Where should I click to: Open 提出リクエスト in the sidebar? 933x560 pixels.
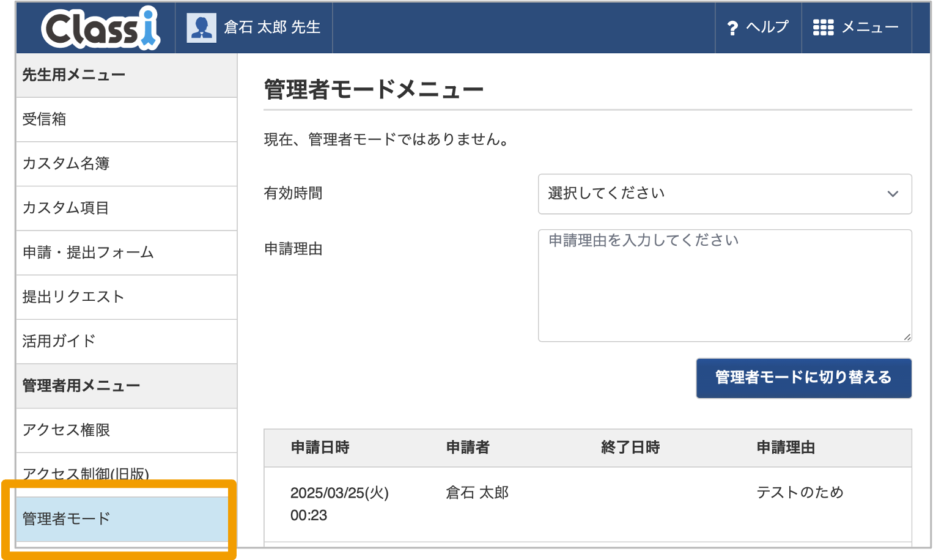[x=127, y=297]
